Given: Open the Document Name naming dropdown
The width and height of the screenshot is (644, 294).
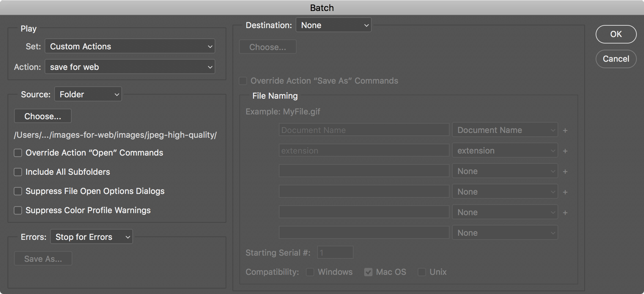Looking at the screenshot, I should [505, 130].
